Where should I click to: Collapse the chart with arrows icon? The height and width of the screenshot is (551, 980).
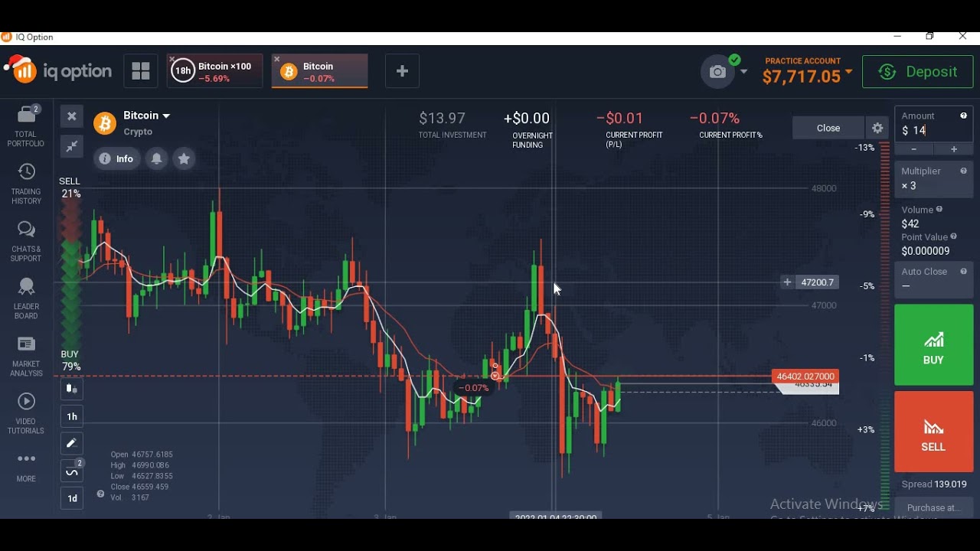pyautogui.click(x=72, y=146)
